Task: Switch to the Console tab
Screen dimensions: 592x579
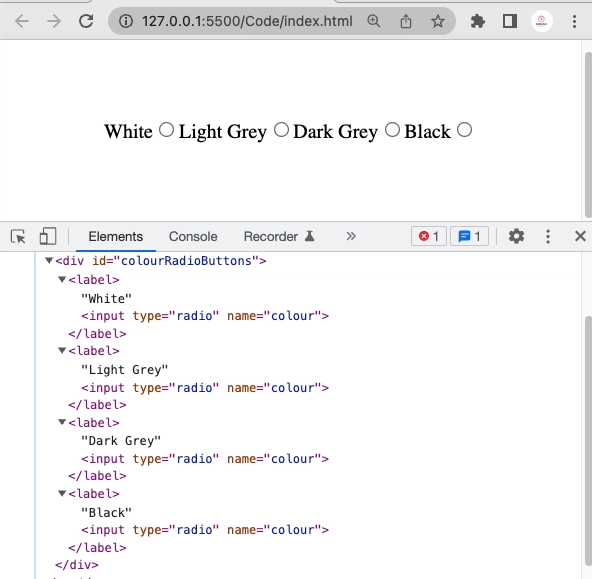Action: [193, 237]
